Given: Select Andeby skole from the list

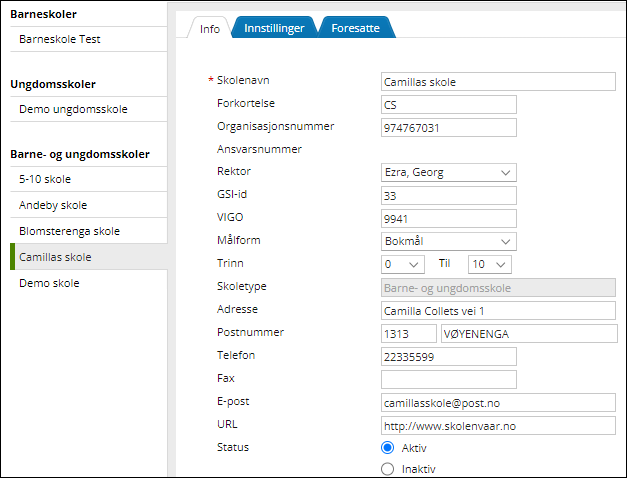Looking at the screenshot, I should 53,205.
